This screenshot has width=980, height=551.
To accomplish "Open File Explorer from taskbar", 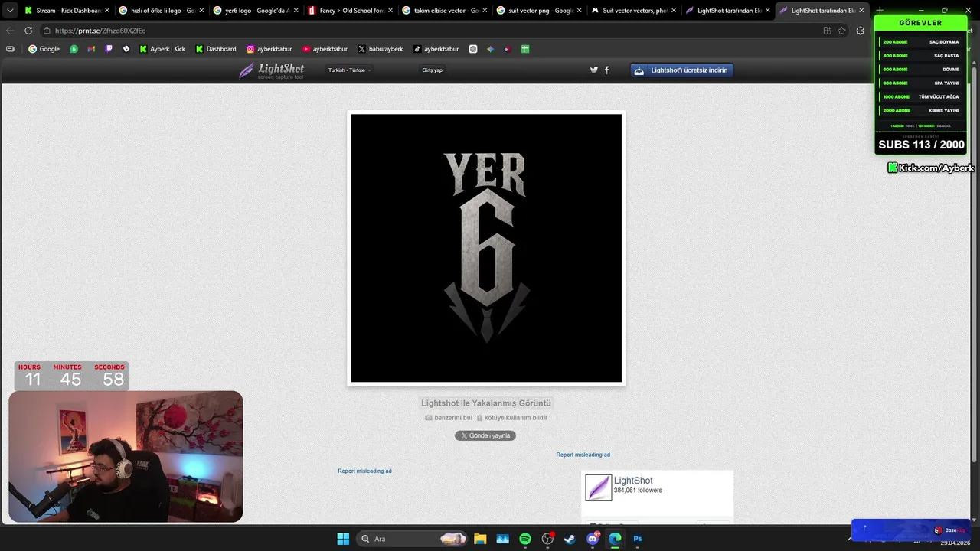I will pos(480,539).
